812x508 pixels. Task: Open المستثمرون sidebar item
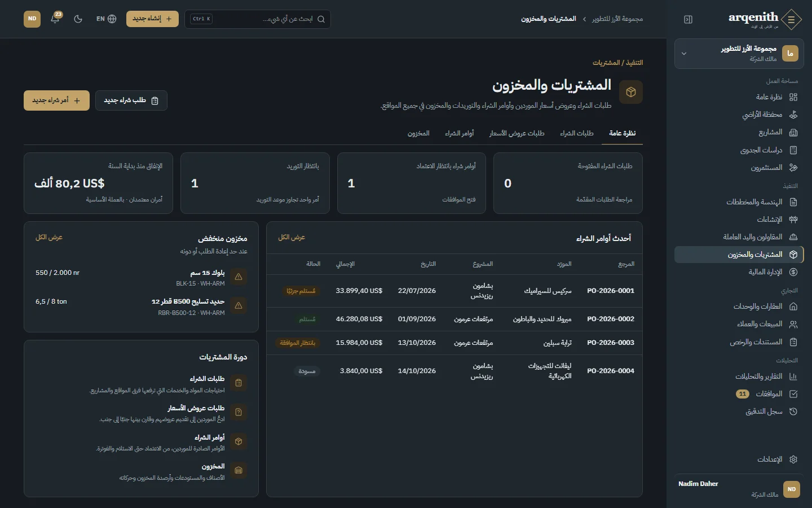click(739, 168)
